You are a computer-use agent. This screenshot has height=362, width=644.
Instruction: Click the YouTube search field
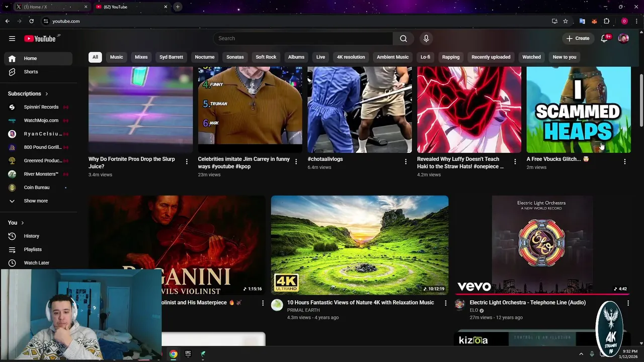click(303, 39)
